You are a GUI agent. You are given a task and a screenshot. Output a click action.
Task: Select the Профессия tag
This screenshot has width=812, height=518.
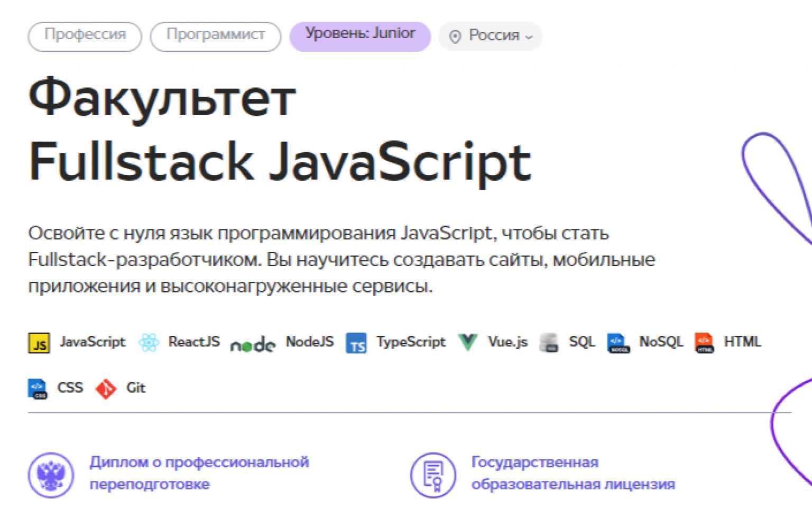85,36
